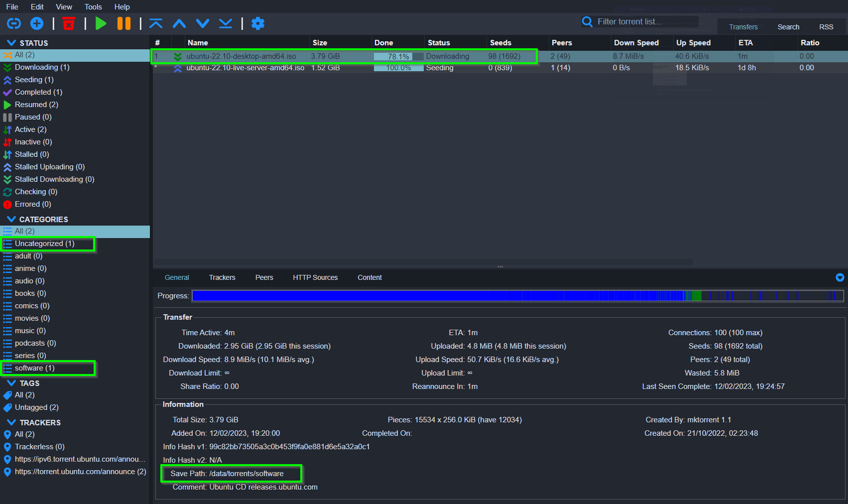Move torrent to top of queue
Image resolution: width=848 pixels, height=504 pixels.
coord(156,23)
